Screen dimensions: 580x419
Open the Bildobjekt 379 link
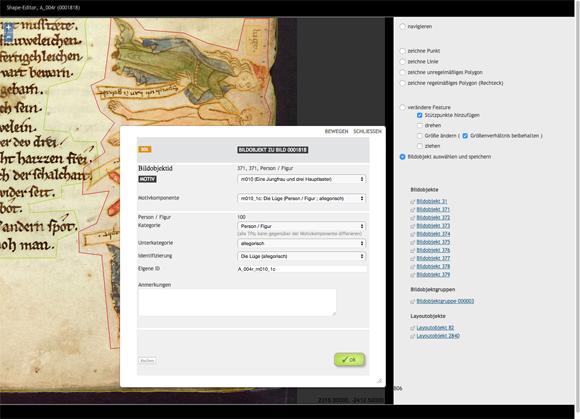pyautogui.click(x=433, y=275)
